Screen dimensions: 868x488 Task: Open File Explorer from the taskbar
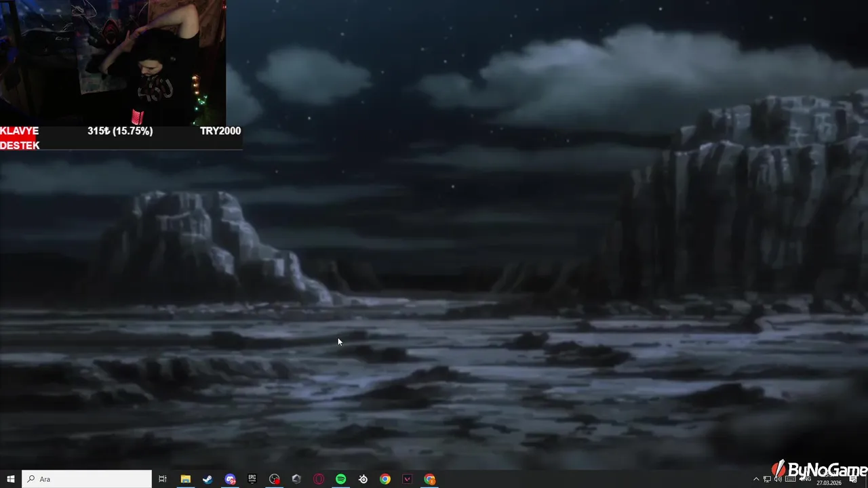[x=185, y=479]
